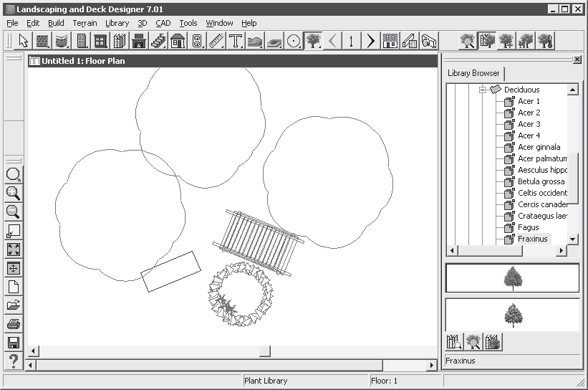The height and width of the screenshot is (390, 588).
Task: Toggle the pressed plant library mode button
Action: tap(487, 41)
